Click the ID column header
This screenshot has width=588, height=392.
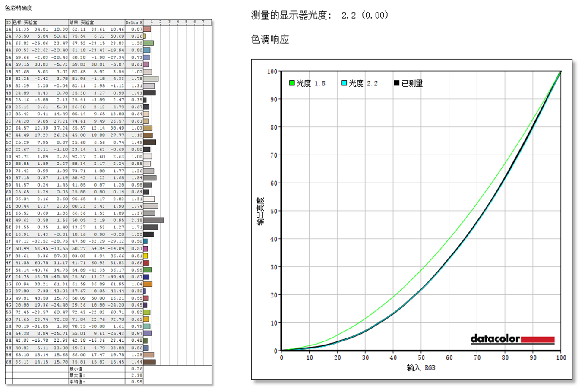click(8, 22)
